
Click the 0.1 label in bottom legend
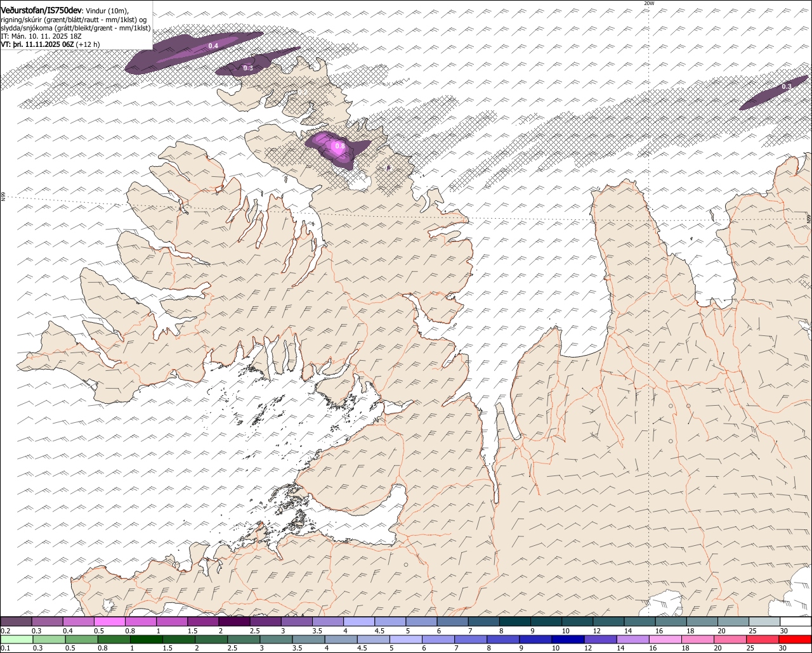5,648
